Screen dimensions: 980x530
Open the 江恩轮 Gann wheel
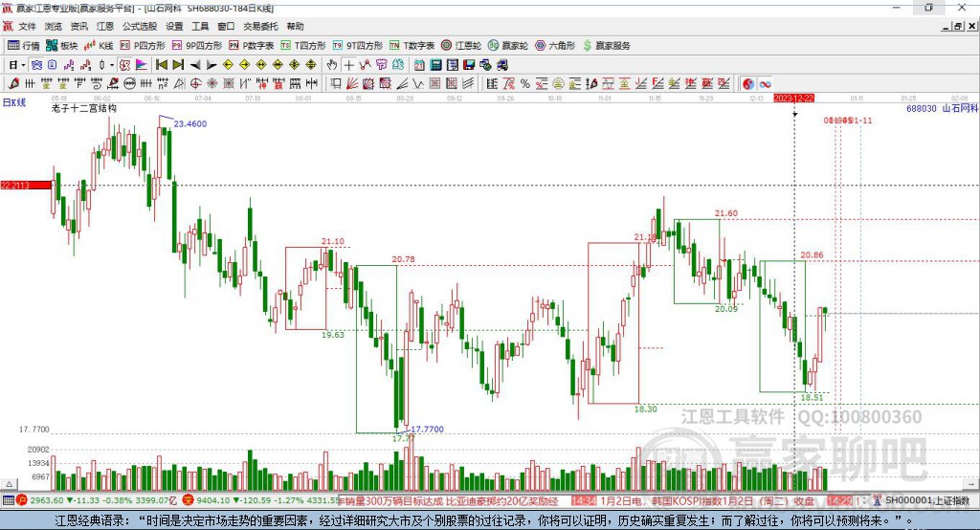click(461, 46)
